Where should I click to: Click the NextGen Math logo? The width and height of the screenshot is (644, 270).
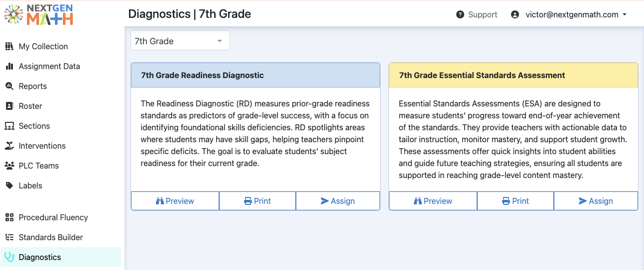(x=38, y=15)
